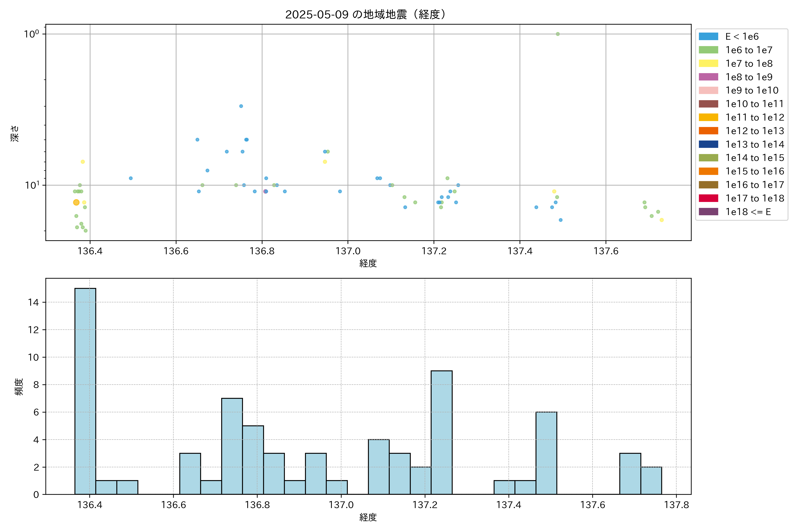Click the histogram bar with frequency 9
Screen dimensions: 798x532
441,432
